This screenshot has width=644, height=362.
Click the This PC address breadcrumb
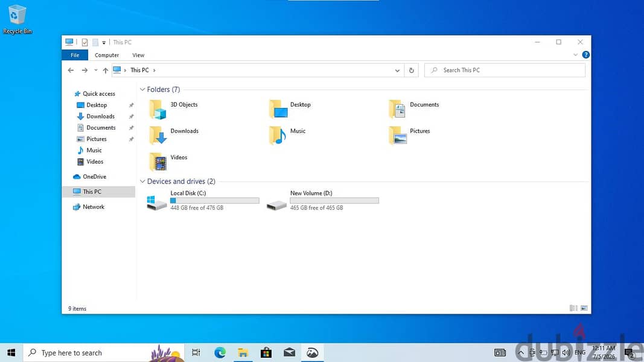(139, 70)
